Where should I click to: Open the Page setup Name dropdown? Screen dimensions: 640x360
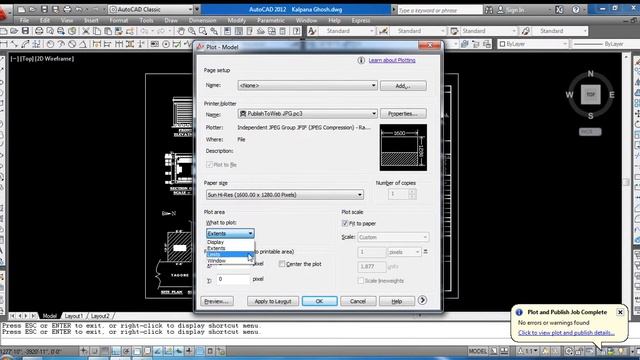(x=307, y=85)
